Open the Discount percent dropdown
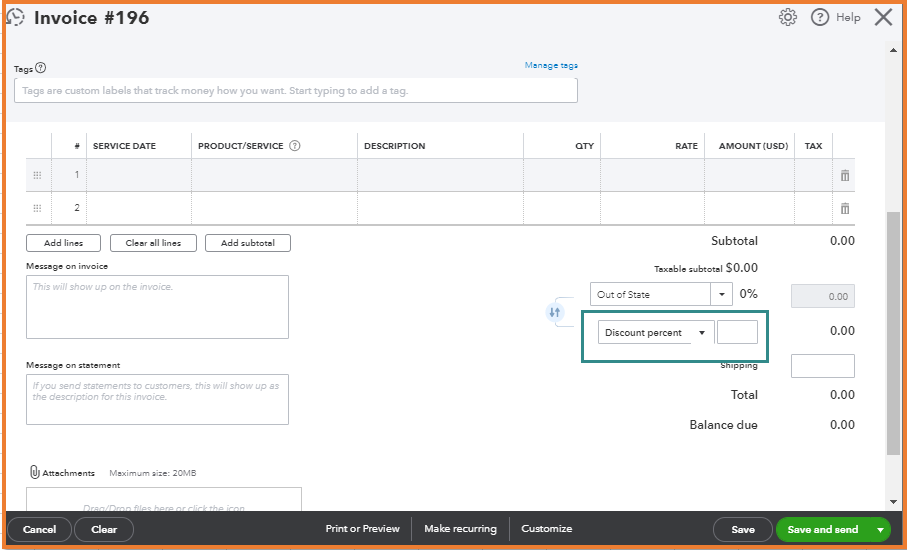The height and width of the screenshot is (550, 907). (702, 333)
